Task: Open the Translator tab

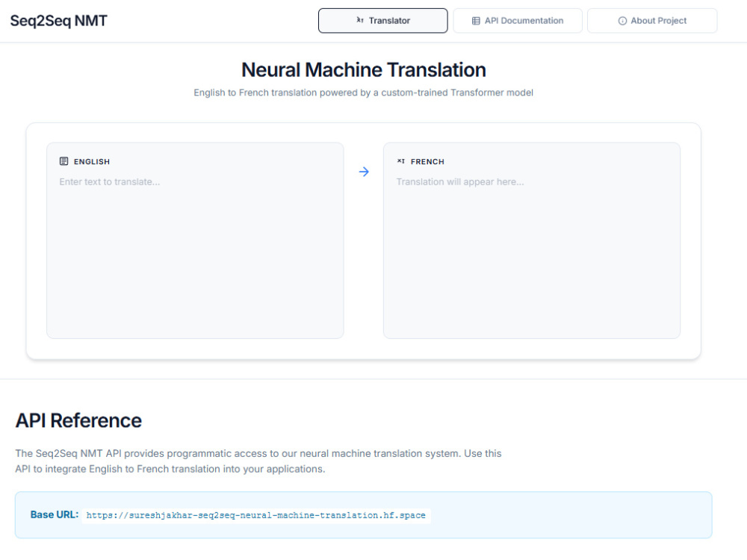Action: (383, 20)
